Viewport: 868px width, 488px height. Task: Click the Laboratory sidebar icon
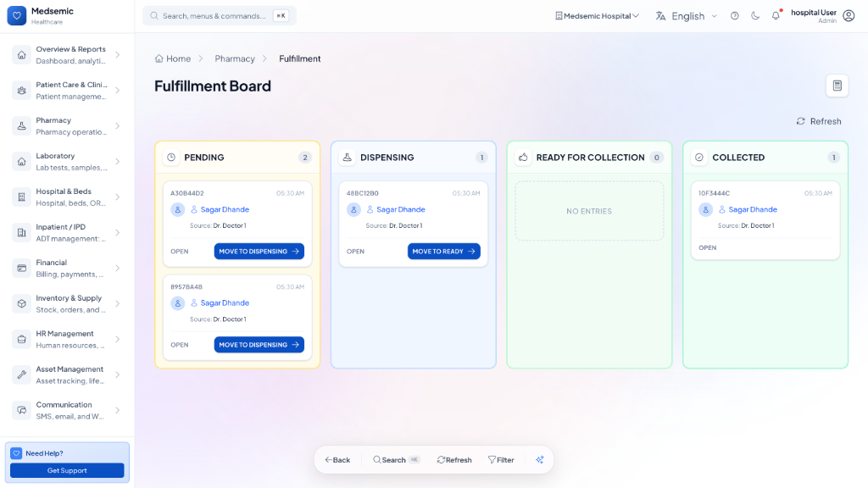coord(21,162)
